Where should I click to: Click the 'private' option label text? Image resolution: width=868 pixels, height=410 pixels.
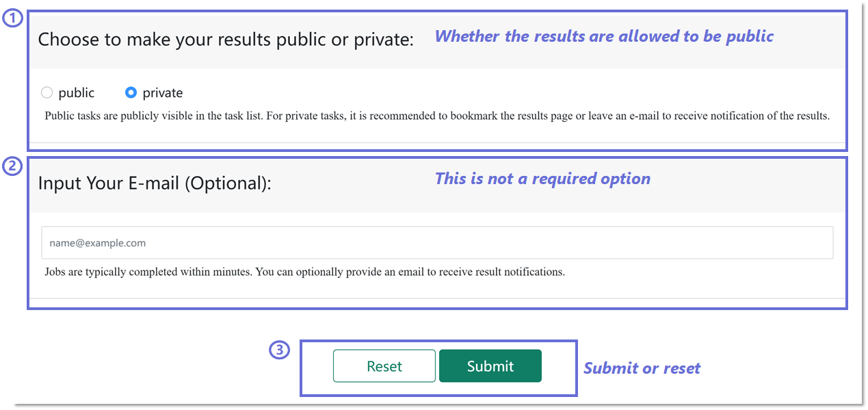point(163,92)
